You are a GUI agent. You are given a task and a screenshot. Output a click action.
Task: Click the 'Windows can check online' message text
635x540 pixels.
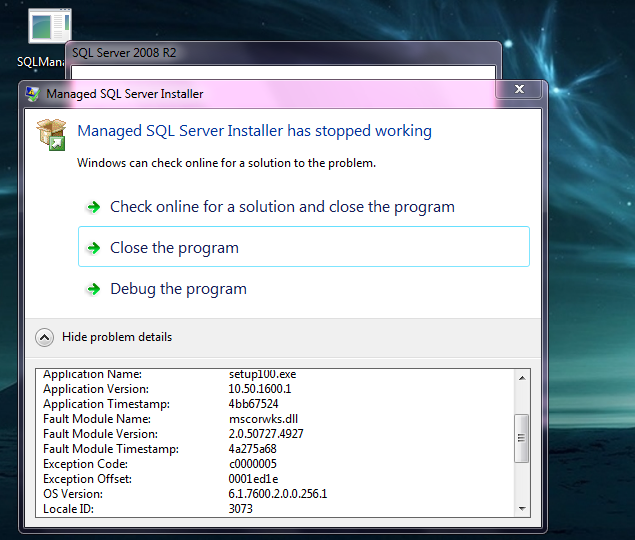click(226, 163)
